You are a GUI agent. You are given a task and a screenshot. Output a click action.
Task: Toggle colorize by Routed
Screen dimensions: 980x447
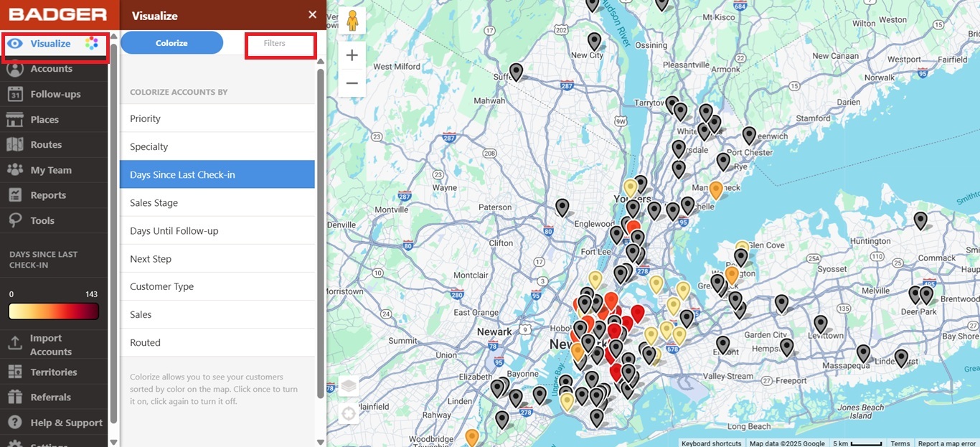(217, 342)
